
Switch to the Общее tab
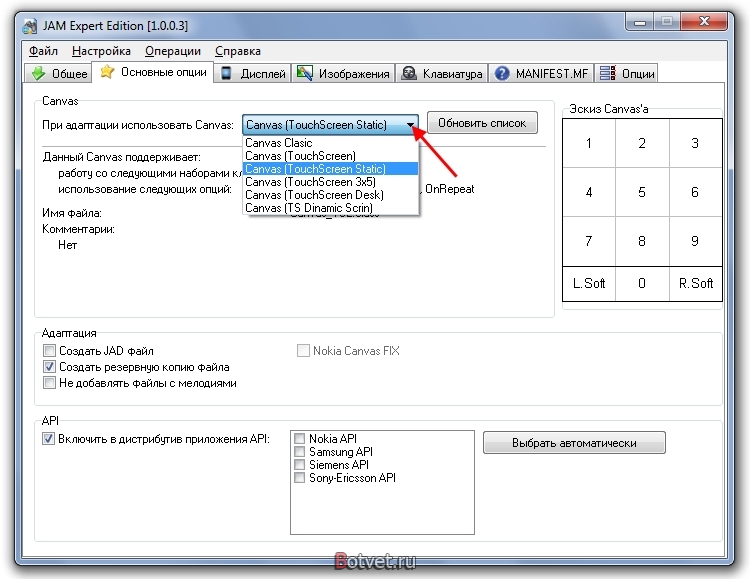pos(58,73)
